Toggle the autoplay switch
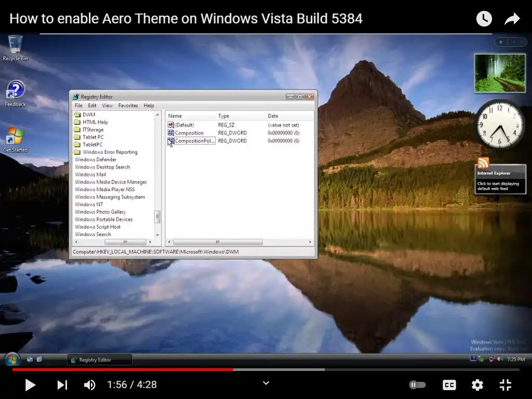 point(417,385)
